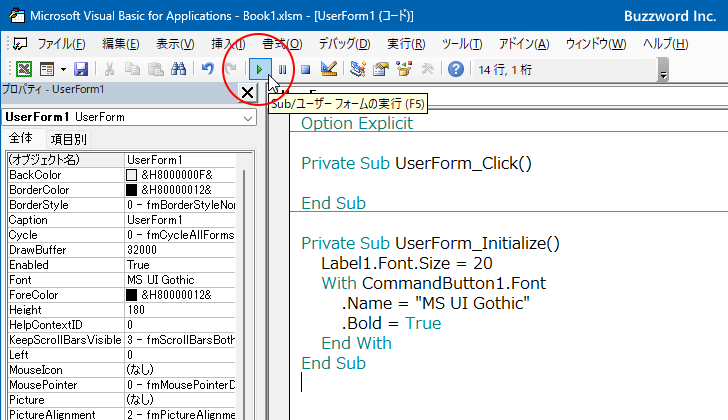Click the Cut scissors icon
This screenshot has width=728, height=420.
[x=110, y=69]
